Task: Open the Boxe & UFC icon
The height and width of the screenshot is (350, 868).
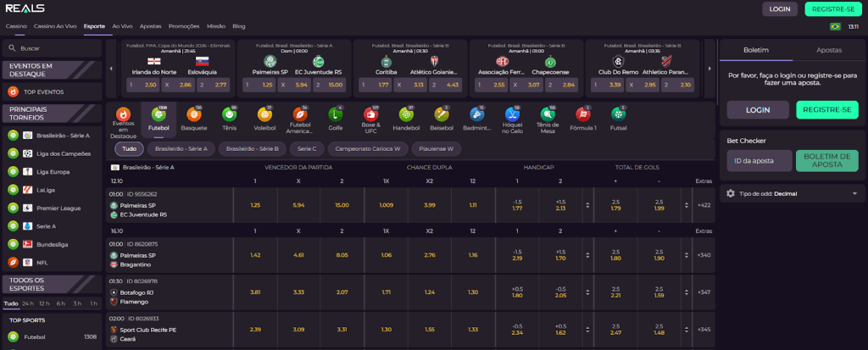Action: click(x=371, y=114)
